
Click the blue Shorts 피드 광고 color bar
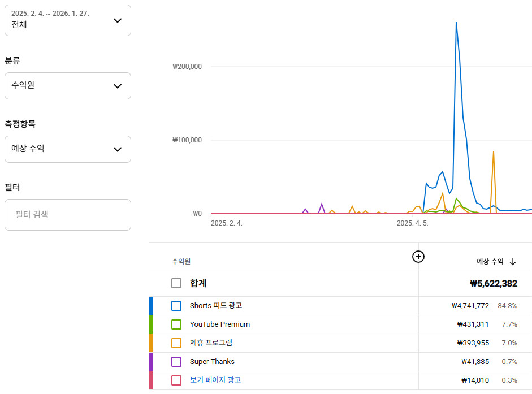(x=151, y=306)
